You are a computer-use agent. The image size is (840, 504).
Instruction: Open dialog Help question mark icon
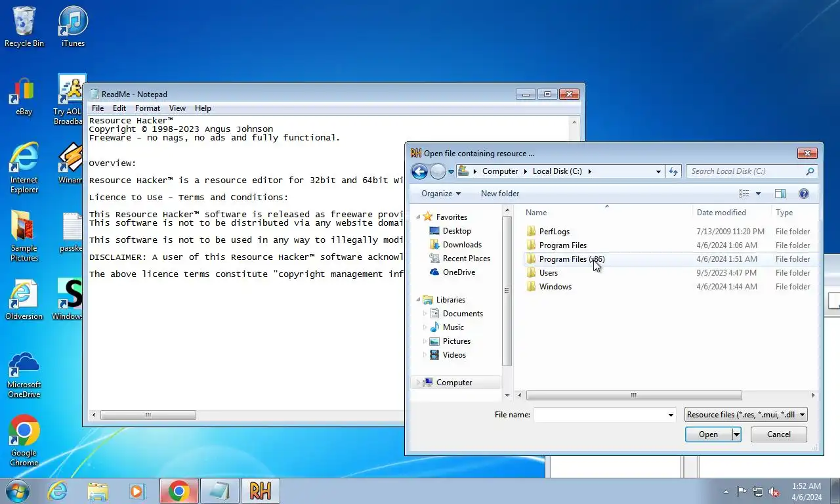[804, 194]
